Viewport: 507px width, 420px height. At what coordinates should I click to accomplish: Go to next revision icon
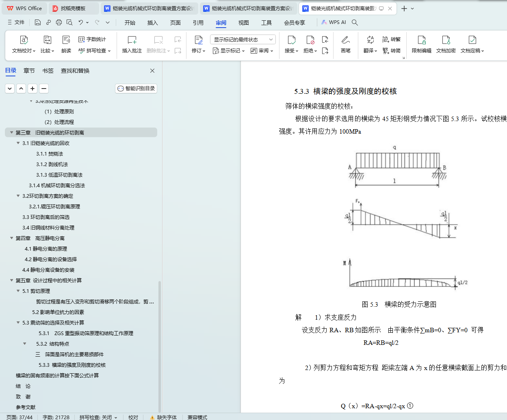(325, 51)
